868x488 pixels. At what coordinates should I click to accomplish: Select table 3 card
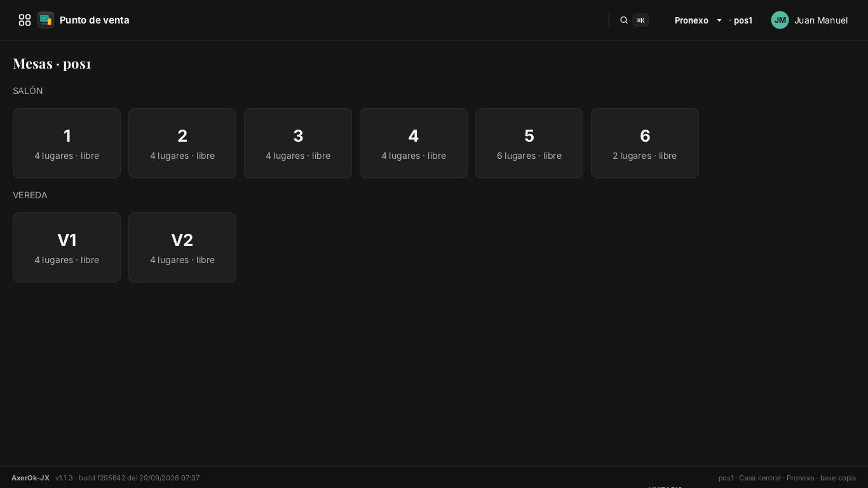[x=298, y=143]
